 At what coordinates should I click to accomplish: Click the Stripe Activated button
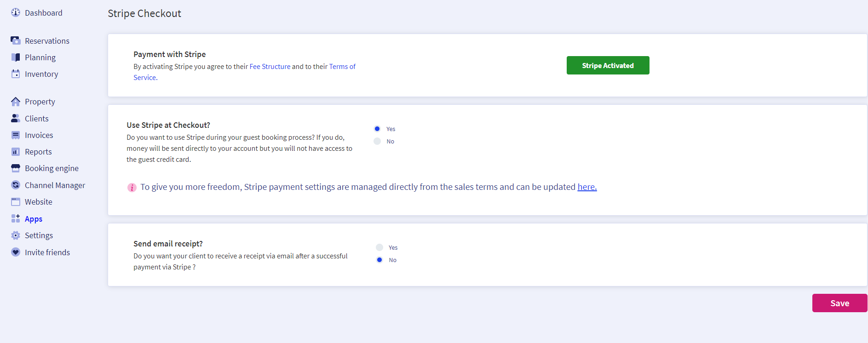pyautogui.click(x=608, y=65)
